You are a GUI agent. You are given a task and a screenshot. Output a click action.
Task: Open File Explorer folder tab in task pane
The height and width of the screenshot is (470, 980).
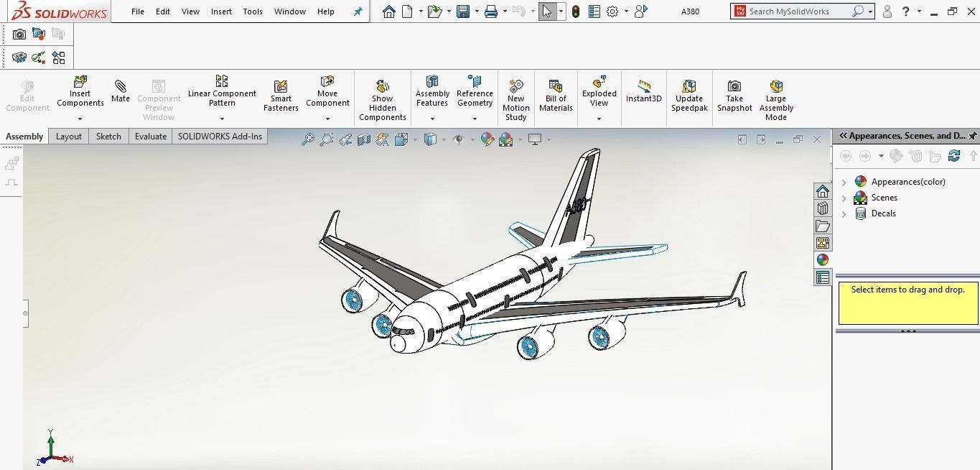coord(823,226)
